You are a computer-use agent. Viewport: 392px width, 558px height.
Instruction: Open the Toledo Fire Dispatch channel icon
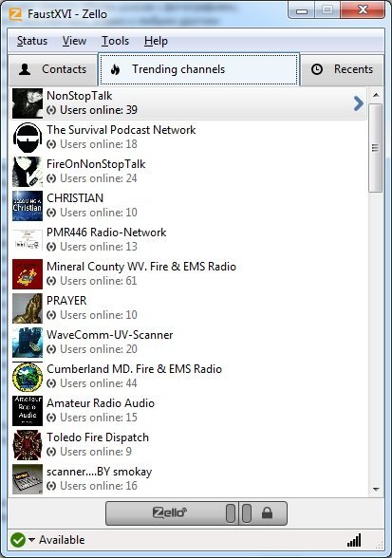coord(28,445)
